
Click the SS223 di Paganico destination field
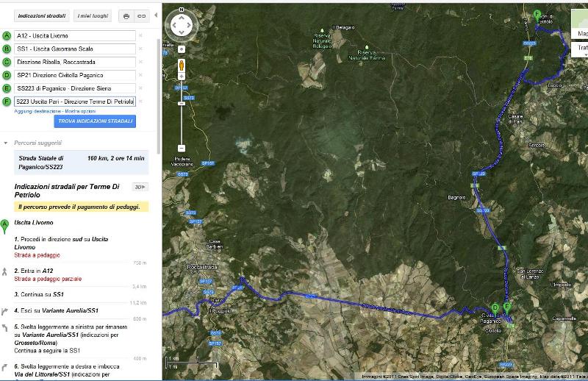75,88
